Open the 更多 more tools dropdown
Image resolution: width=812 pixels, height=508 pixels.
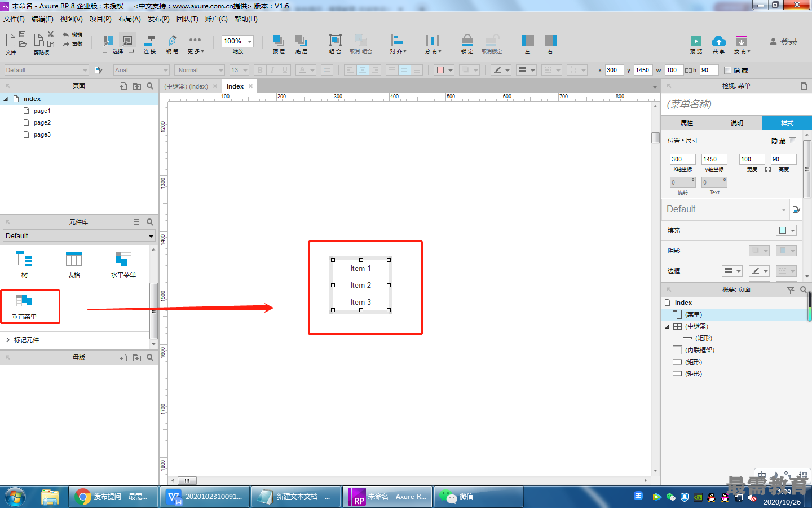point(195,44)
